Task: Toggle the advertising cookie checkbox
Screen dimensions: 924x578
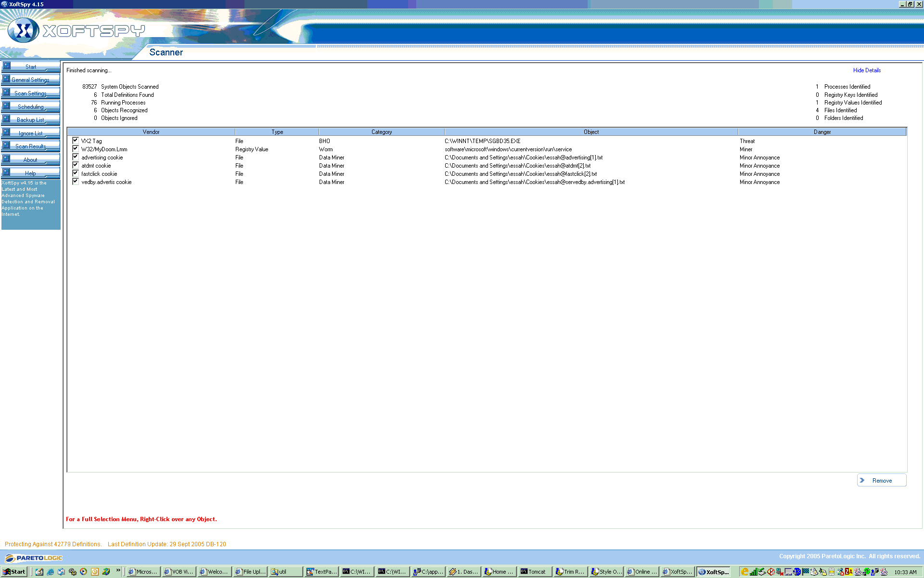Action: [76, 157]
